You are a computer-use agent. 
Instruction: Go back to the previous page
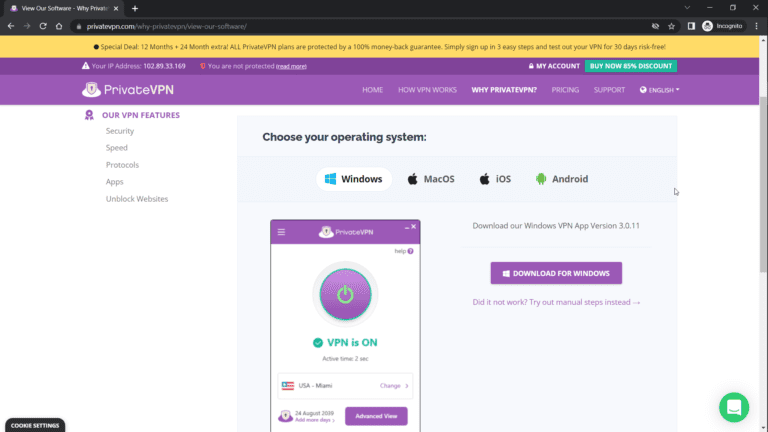pos(11,26)
